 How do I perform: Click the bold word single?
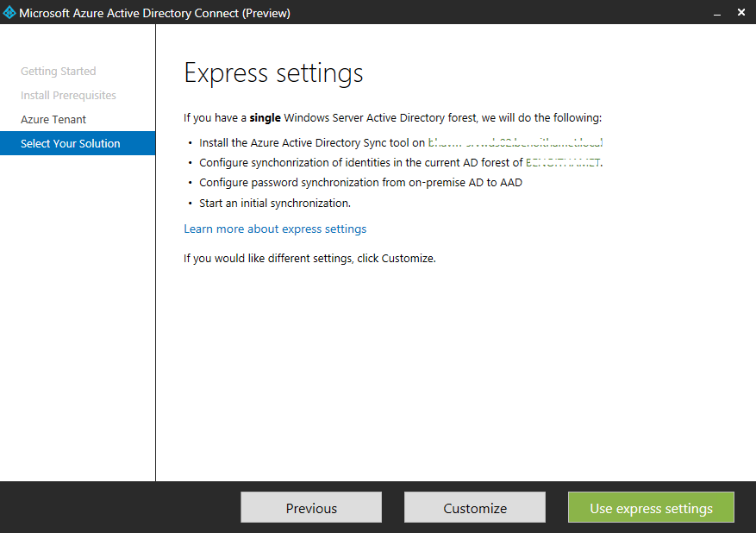click(266, 118)
